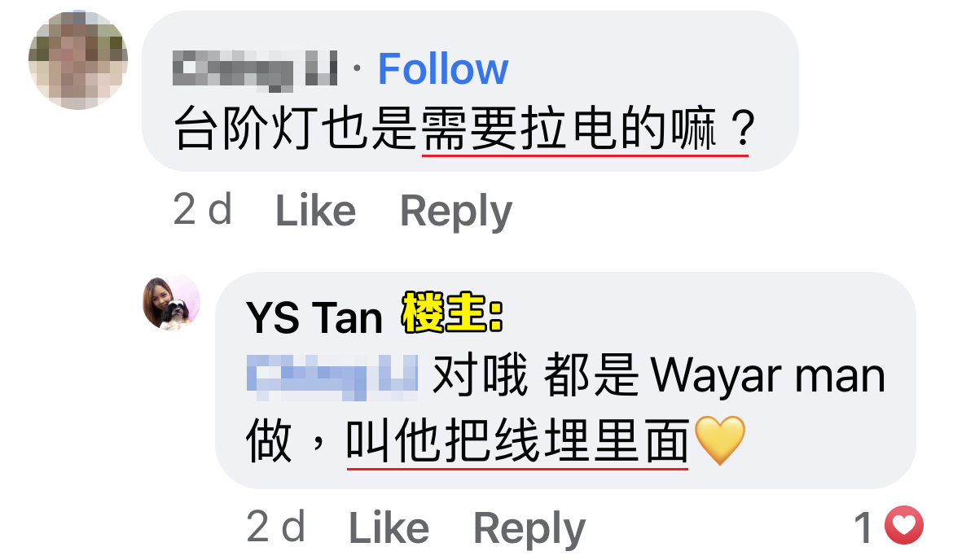Image resolution: width=953 pixels, height=560 pixels.
Task: Follow the first commenter
Action: pyautogui.click(x=443, y=68)
